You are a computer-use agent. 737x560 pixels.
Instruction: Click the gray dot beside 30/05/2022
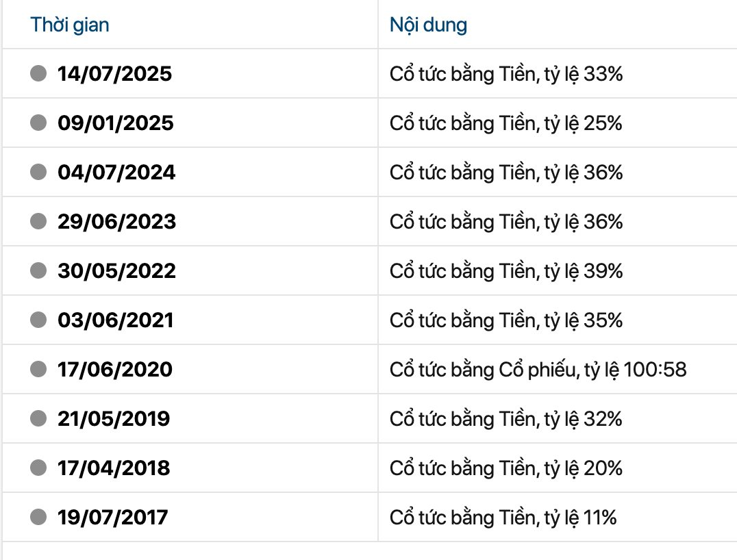[x=38, y=270]
